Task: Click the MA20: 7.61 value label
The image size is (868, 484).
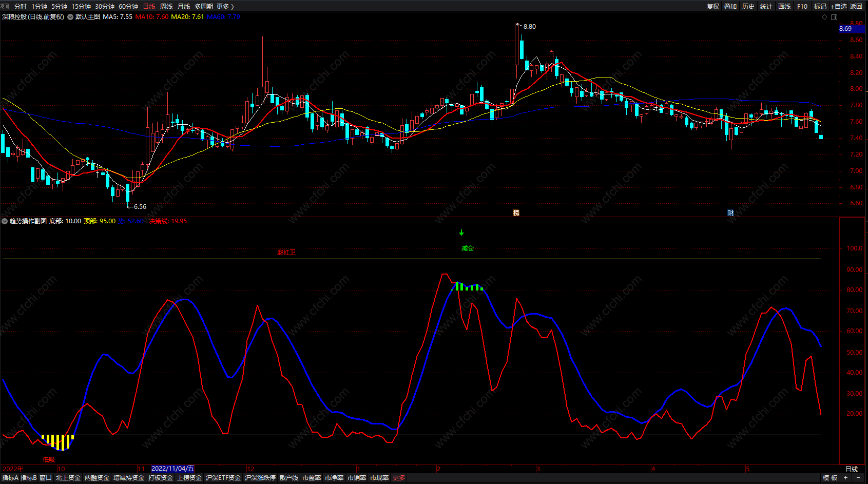Action: (187, 17)
